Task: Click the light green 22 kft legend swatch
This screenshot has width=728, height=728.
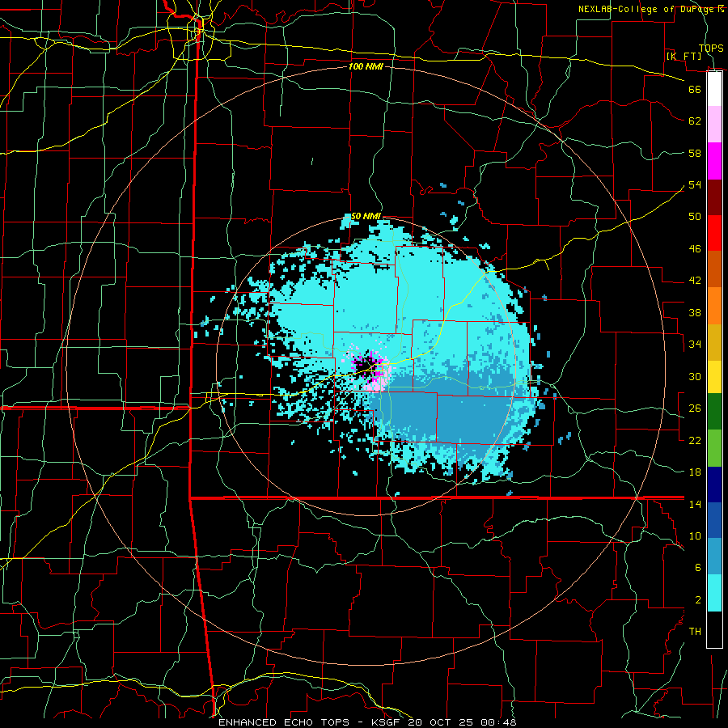Action: [714, 447]
